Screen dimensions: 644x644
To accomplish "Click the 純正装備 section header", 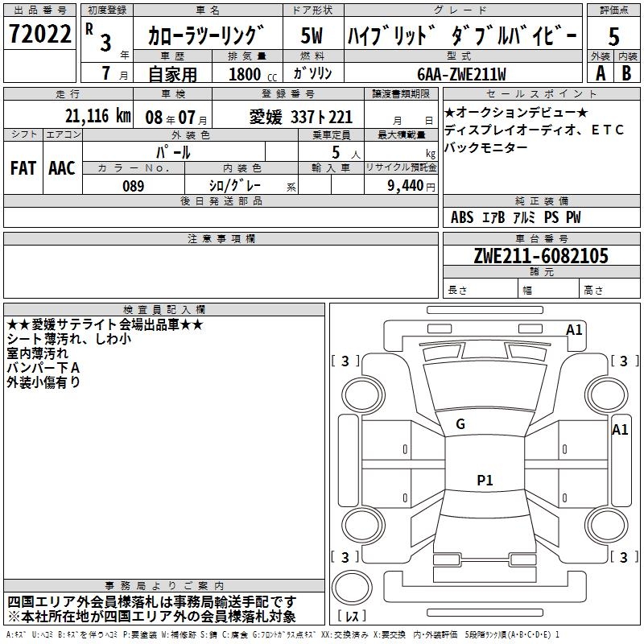I will (x=541, y=200).
